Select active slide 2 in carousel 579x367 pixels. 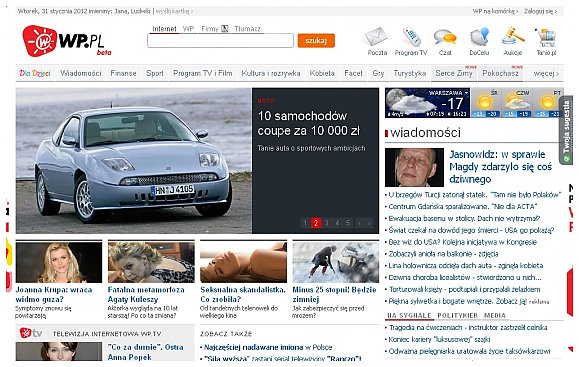tap(316, 223)
